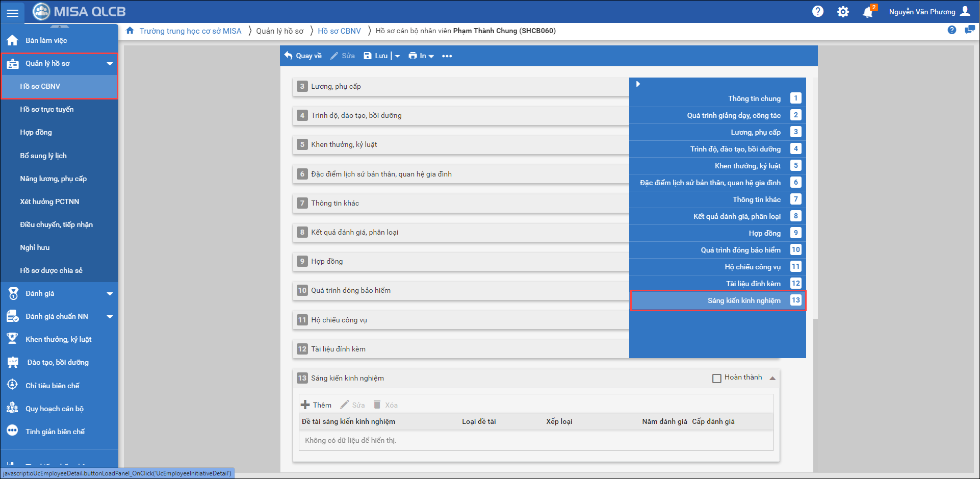
Task: Click the three-dots more options icon
Action: (447, 56)
